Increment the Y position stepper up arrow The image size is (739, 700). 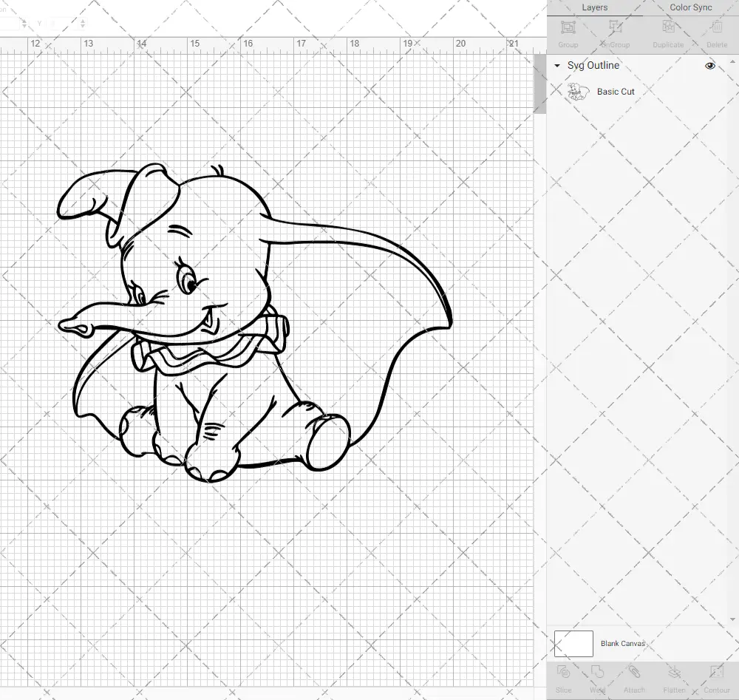pyautogui.click(x=83, y=21)
